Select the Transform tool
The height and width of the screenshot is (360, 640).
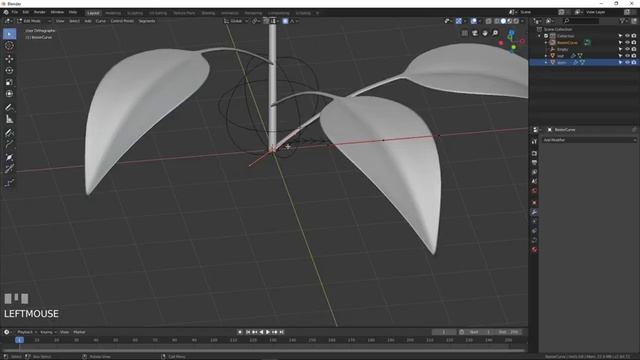click(x=9, y=94)
